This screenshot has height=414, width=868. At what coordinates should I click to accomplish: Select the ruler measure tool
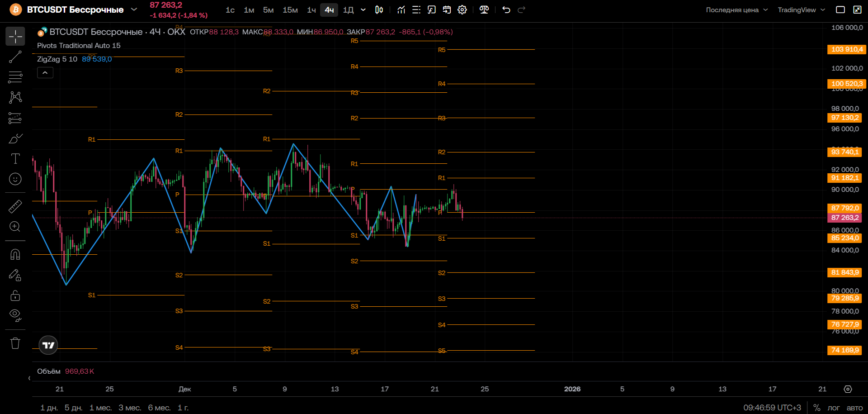(15, 206)
